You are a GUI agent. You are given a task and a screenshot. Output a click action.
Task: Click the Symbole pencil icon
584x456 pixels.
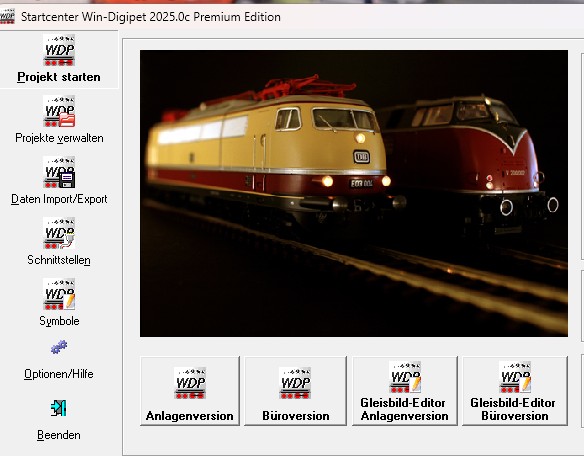coord(59,294)
